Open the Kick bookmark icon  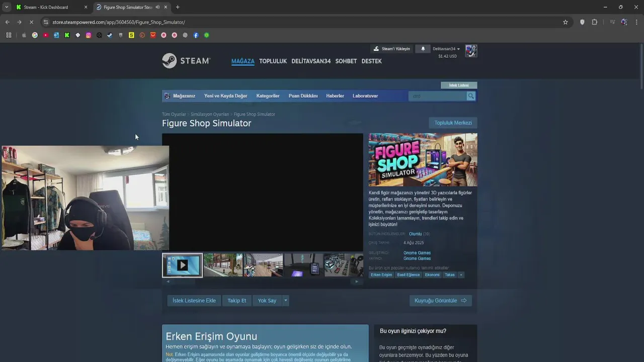(x=67, y=35)
